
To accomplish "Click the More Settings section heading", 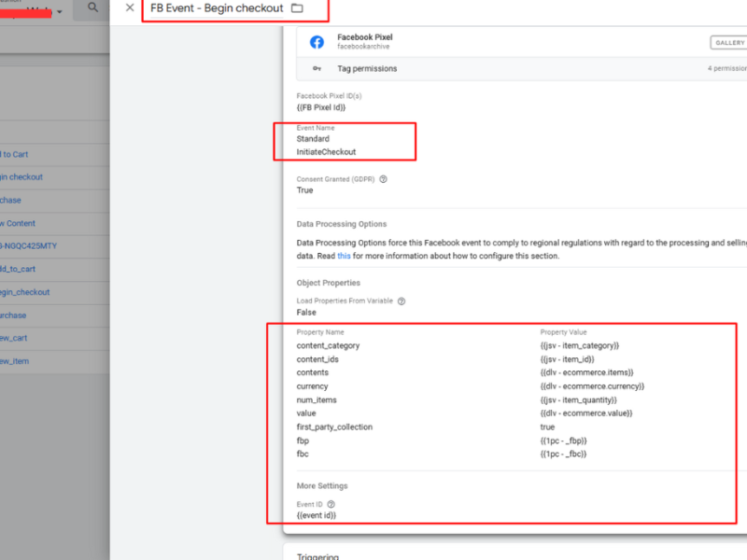I will point(322,486).
